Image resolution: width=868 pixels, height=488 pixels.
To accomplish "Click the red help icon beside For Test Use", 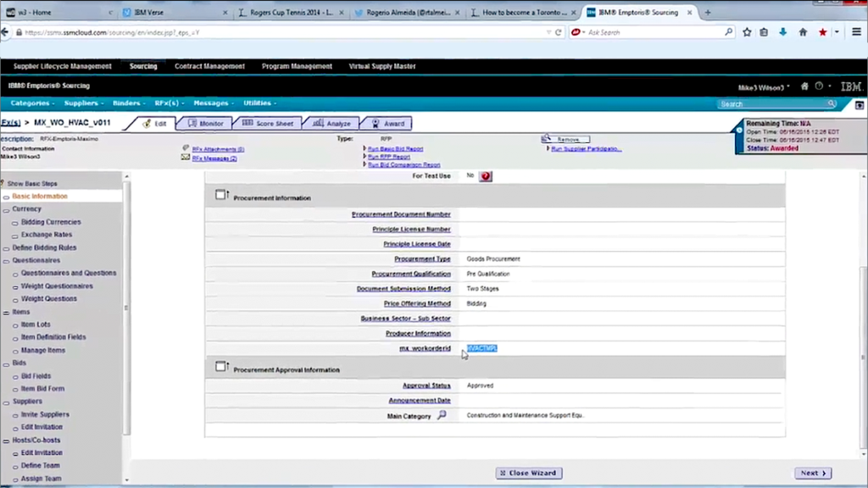I will tap(485, 176).
